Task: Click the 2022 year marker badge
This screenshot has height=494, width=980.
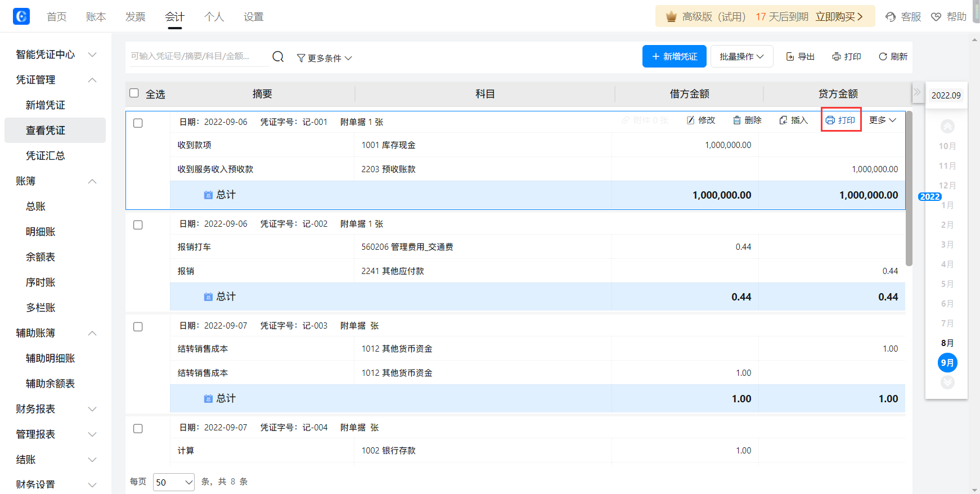Action: click(x=930, y=196)
